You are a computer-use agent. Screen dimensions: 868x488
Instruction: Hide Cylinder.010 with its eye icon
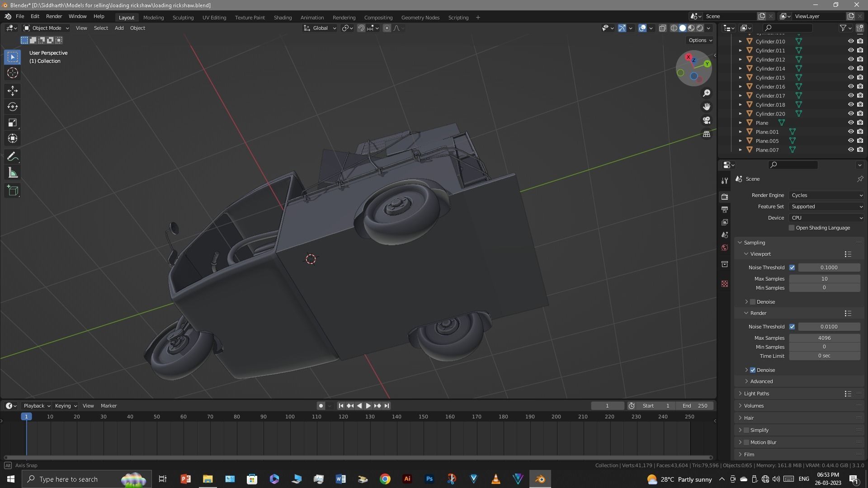[850, 41]
